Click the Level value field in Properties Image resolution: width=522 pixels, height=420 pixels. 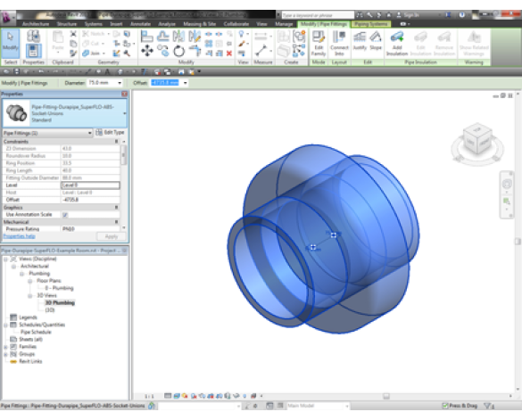coord(90,185)
